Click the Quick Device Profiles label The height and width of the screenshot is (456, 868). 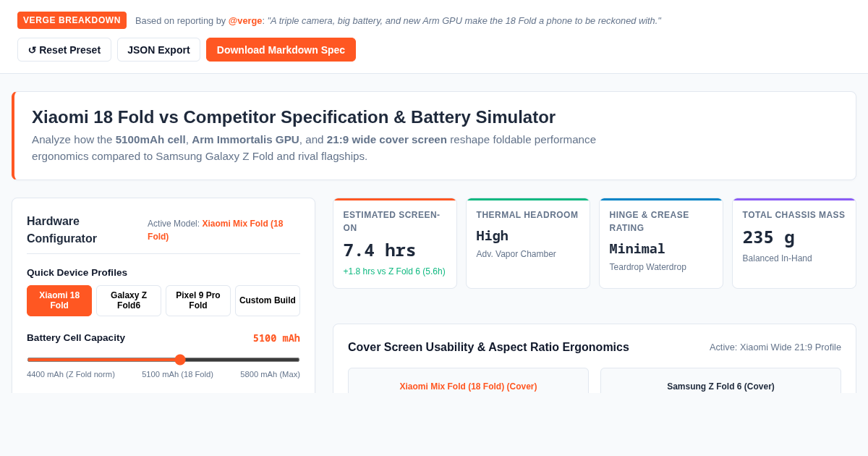(77, 273)
